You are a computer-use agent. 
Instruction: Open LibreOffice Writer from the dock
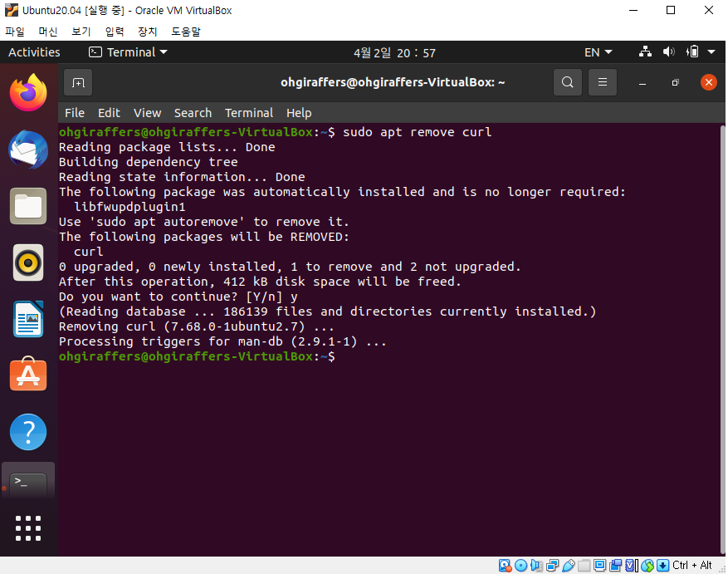pos(28,319)
